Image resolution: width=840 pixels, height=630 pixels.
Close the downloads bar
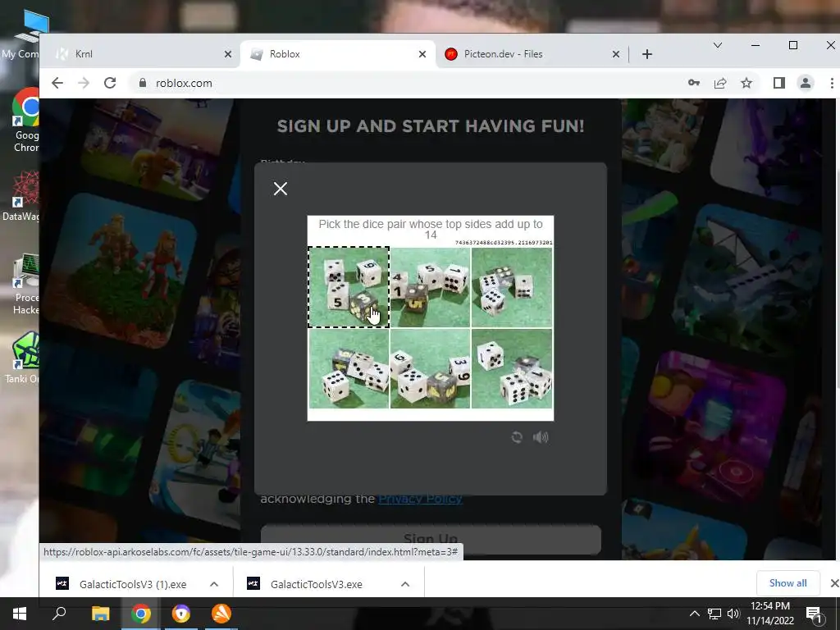[834, 583]
